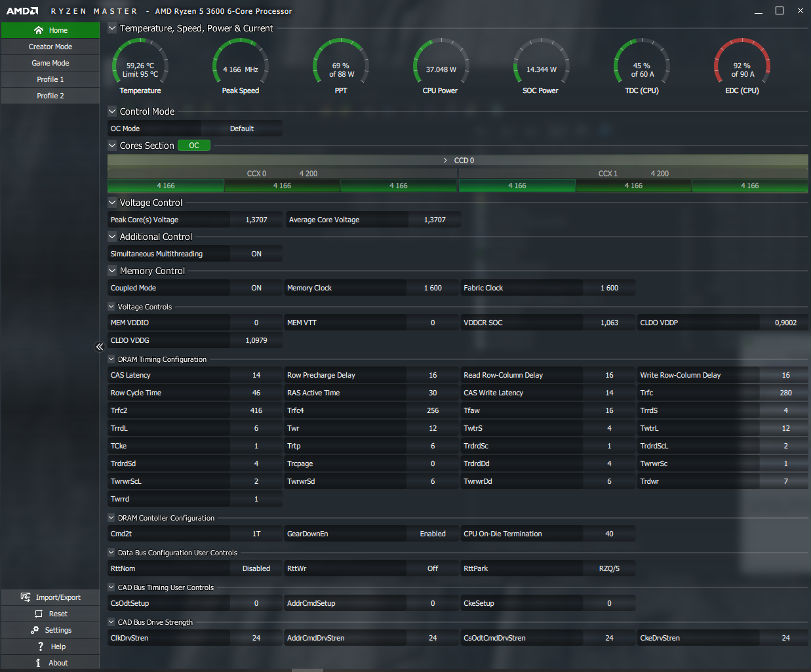This screenshot has width=811, height=672.
Task: Click Cmd2t 1T value
Action: 256,534
